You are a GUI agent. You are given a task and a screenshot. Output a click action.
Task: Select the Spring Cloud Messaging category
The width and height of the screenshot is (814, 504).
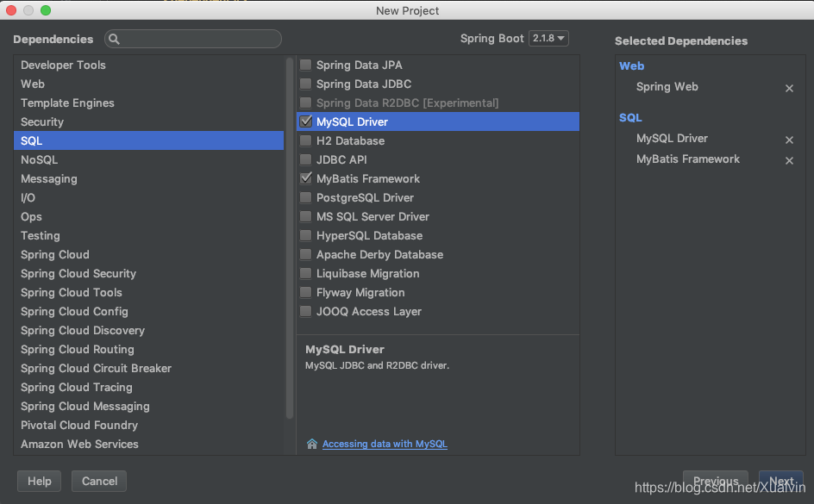click(148, 407)
